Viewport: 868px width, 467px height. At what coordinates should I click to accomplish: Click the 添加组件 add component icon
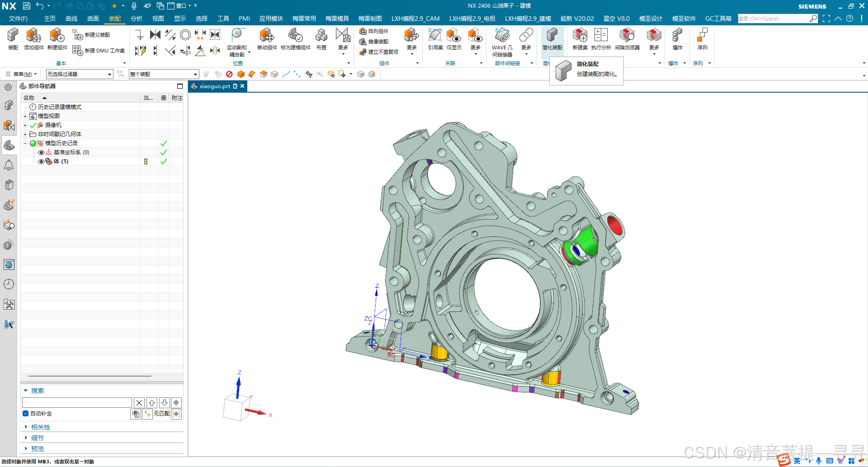tap(34, 38)
